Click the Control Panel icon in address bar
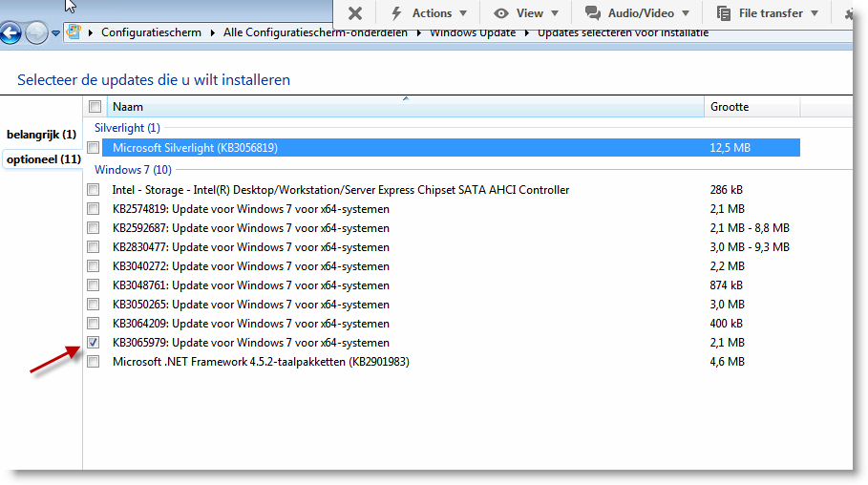868x485 pixels. click(x=74, y=32)
